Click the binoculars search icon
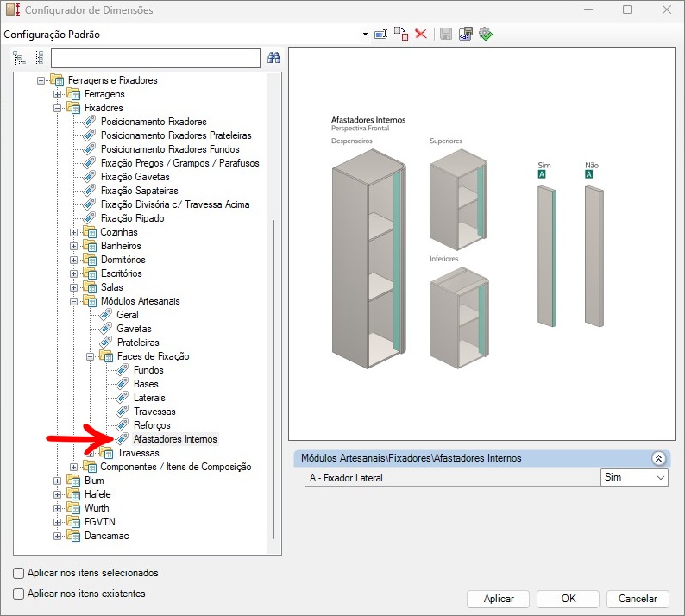 pyautogui.click(x=273, y=57)
